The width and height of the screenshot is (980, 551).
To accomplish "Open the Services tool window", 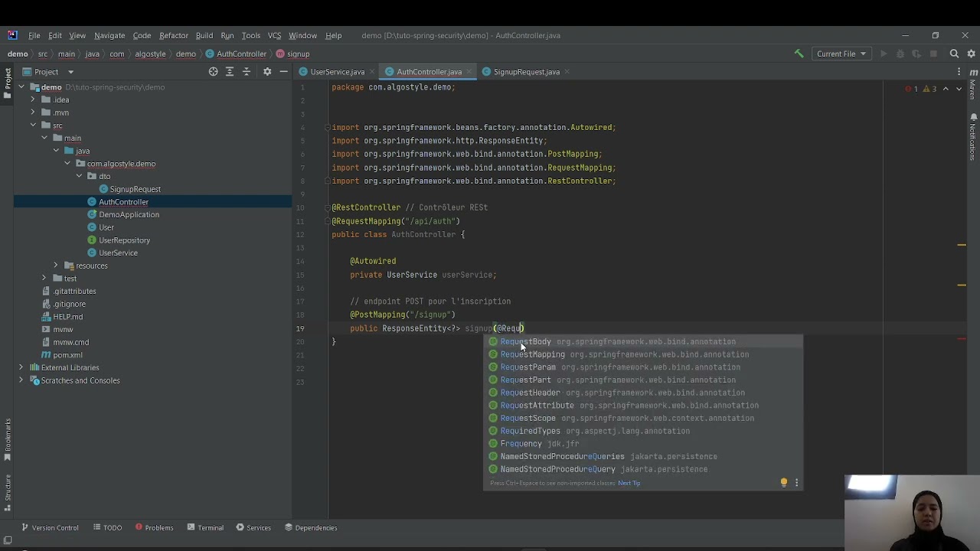I will pos(253,527).
